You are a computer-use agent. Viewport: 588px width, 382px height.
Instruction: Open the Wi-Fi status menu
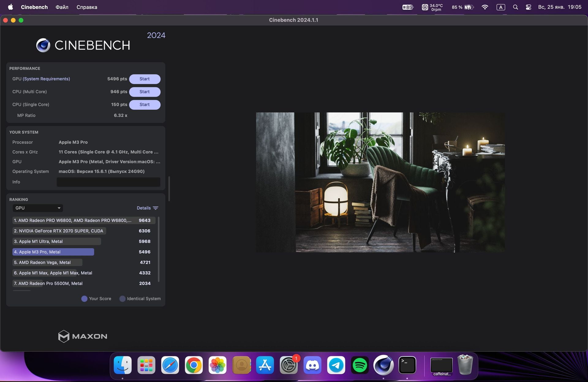coord(485,7)
